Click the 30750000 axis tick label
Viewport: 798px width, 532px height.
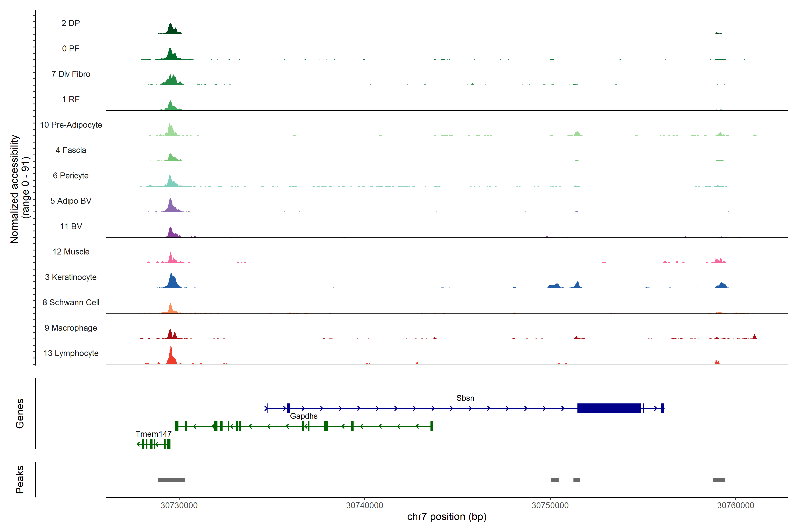550,505
